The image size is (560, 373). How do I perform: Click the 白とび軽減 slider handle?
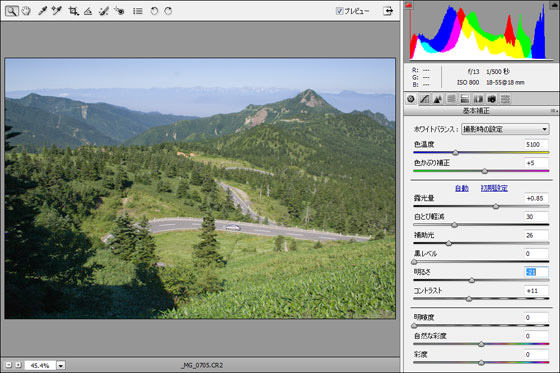[x=454, y=225]
